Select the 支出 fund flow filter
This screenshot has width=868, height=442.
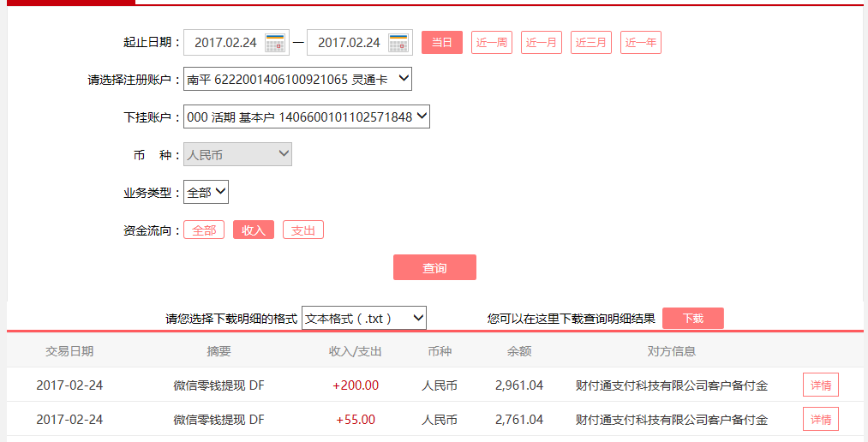pyautogui.click(x=303, y=230)
